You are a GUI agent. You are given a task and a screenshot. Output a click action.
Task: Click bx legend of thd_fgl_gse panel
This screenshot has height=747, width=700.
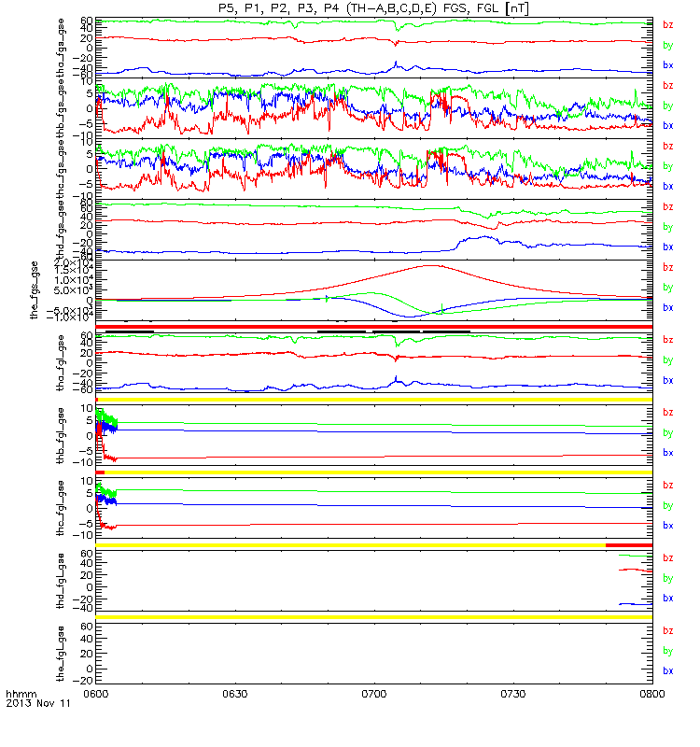click(667, 598)
